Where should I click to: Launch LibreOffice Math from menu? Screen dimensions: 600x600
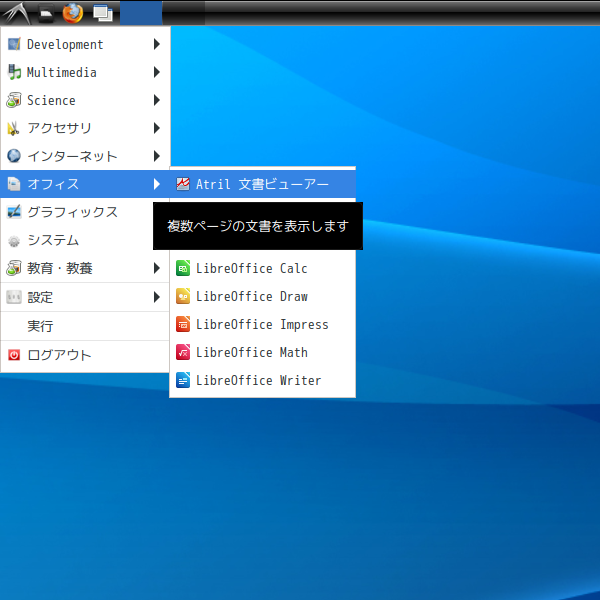tap(262, 352)
